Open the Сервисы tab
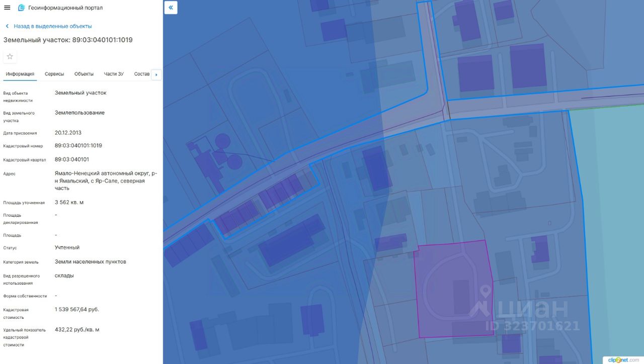 coord(54,74)
